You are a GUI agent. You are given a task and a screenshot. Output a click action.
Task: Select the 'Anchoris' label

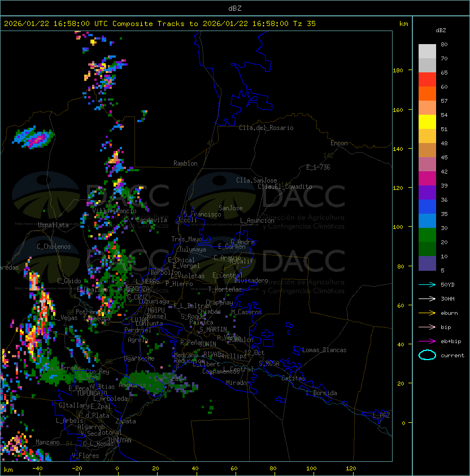pyautogui.click(x=132, y=385)
